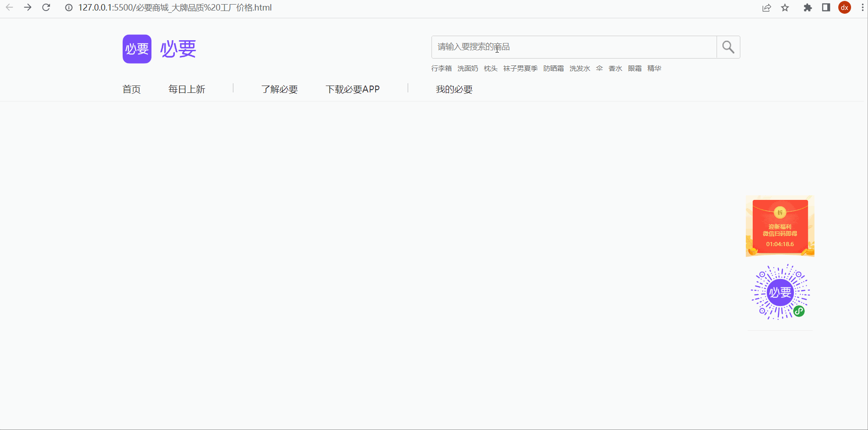Search hot keyword 袜子男夏季
This screenshot has height=430, width=868.
pos(520,69)
